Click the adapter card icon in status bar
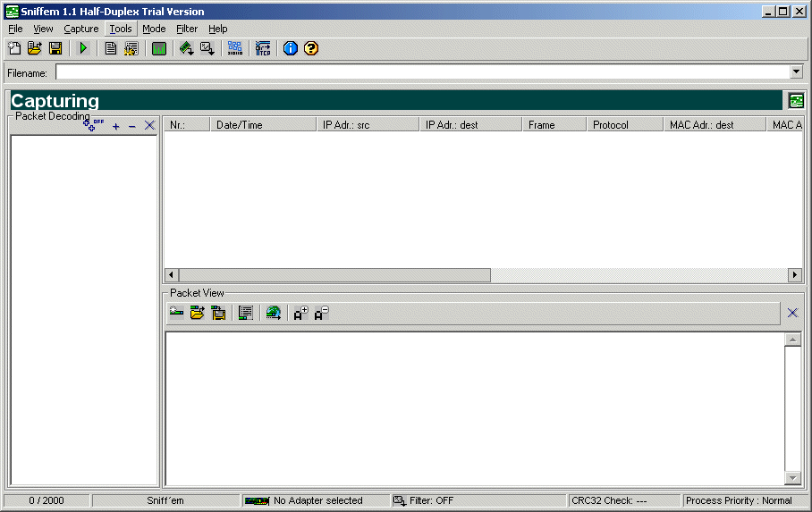The image size is (812, 512). tap(257, 500)
